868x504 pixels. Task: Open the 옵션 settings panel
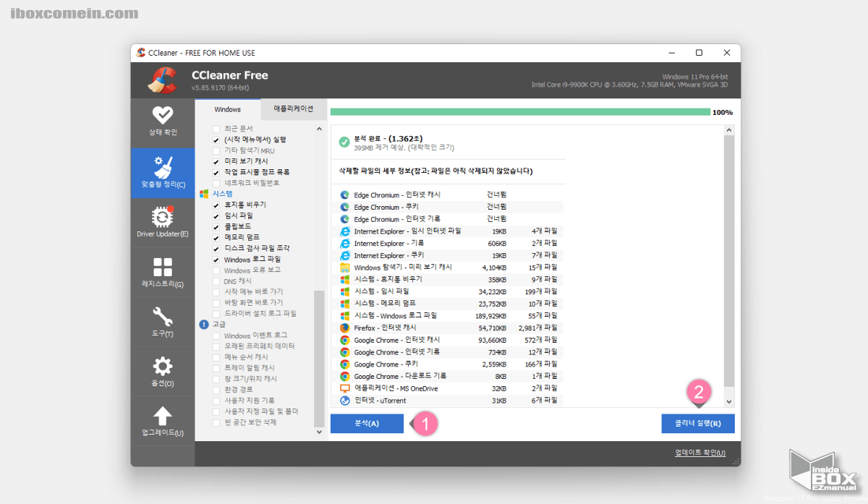tap(162, 371)
